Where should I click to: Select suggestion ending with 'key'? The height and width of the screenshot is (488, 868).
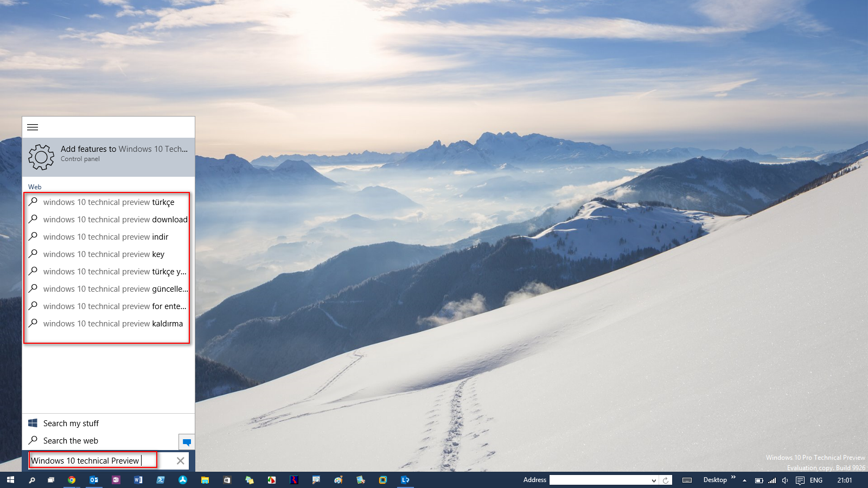(108, 254)
